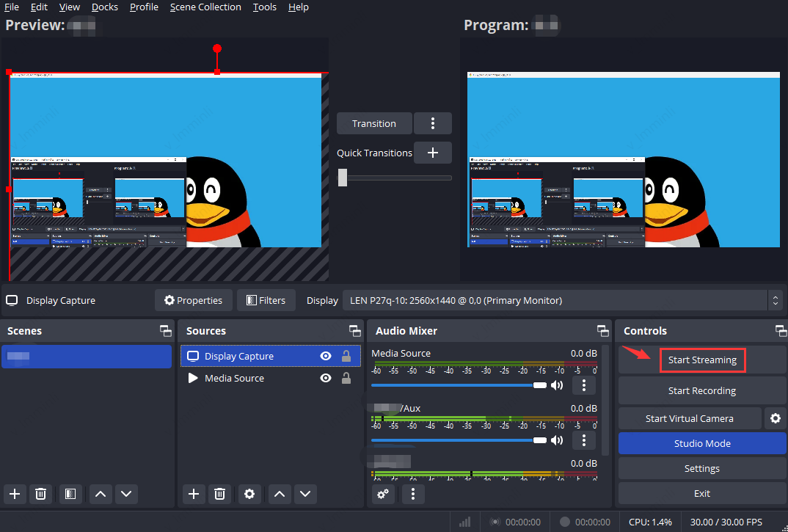
Task: Mute the Media Source audio speaker
Action: coord(557,385)
